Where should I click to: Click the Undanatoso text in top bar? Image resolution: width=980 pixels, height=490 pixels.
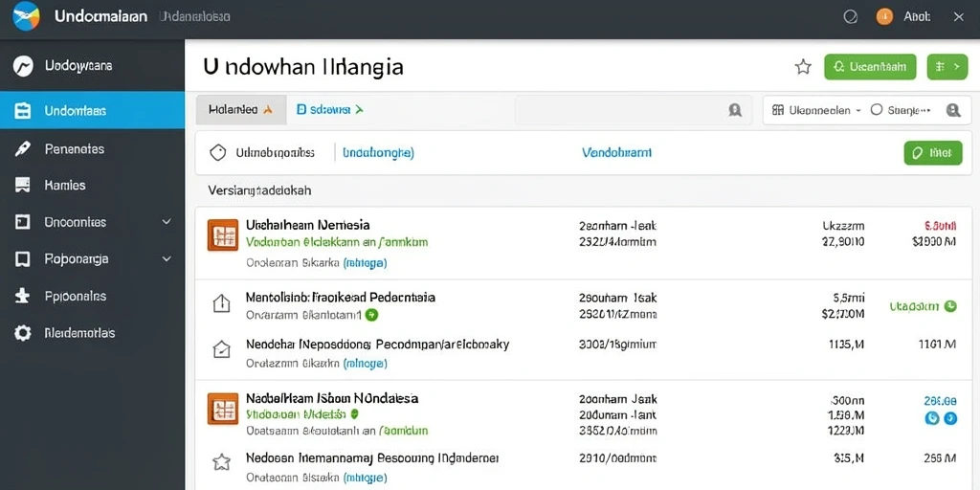tap(195, 17)
